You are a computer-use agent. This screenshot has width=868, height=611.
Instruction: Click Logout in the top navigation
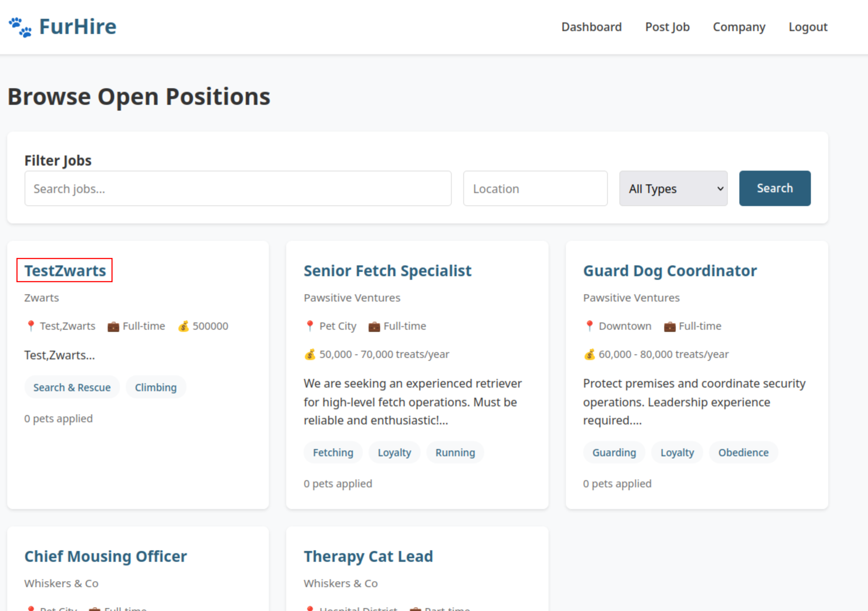click(x=808, y=27)
